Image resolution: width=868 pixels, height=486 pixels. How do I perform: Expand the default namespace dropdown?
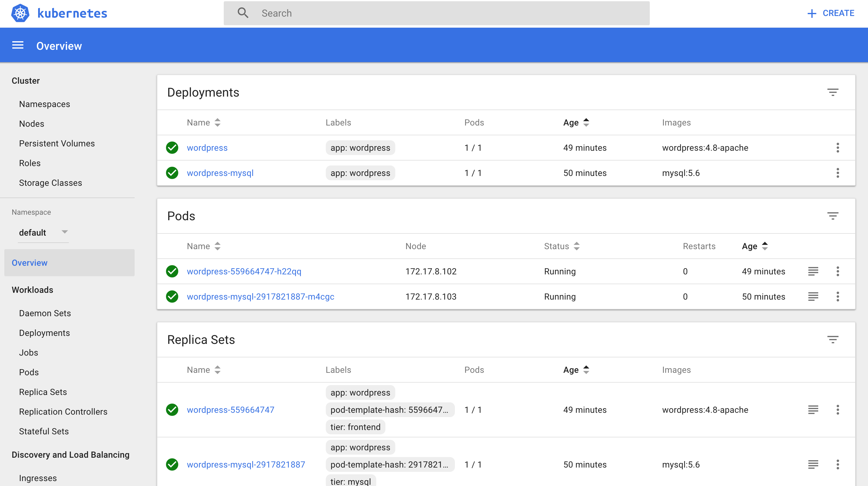click(x=43, y=232)
